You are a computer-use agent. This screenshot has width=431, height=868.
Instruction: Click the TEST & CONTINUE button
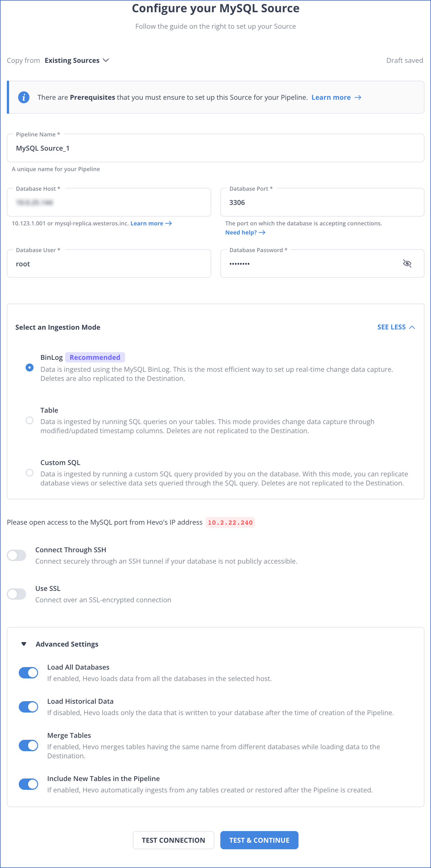pos(259,840)
